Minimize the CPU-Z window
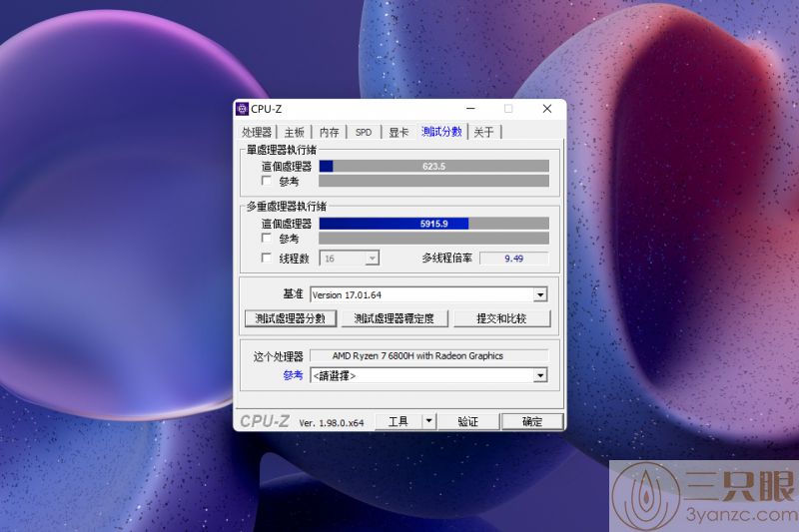 click(x=470, y=109)
